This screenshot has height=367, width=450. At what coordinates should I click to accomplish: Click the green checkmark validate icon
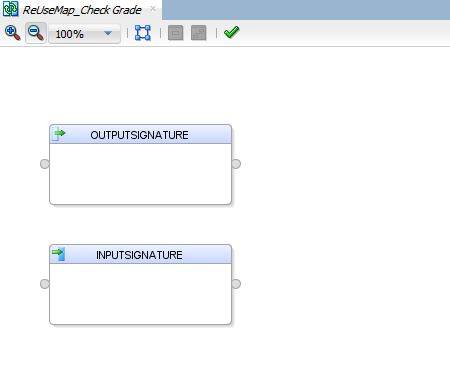click(231, 33)
